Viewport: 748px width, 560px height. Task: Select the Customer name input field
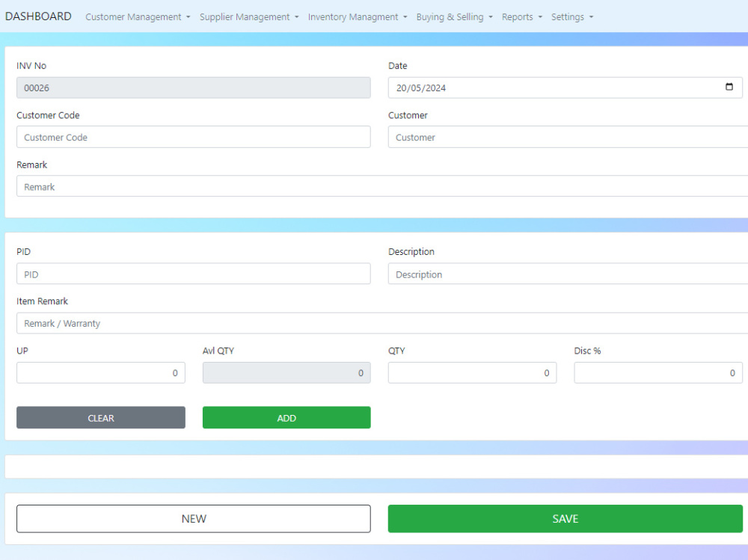(568, 137)
